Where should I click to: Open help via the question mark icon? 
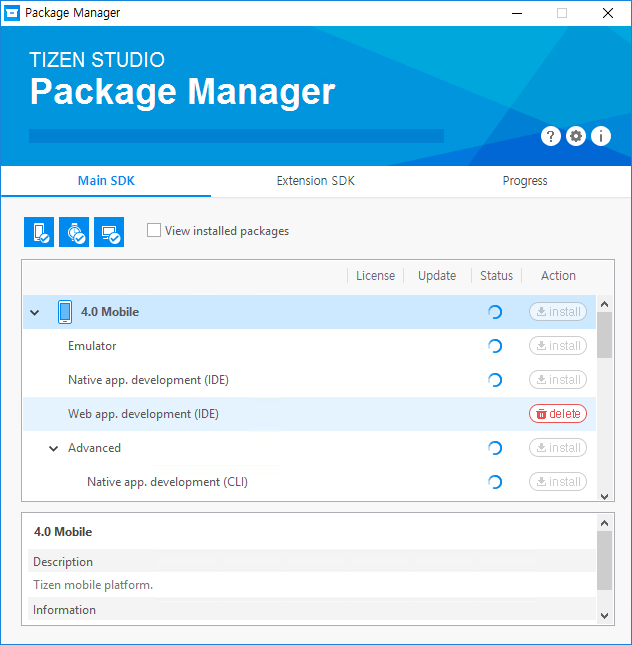point(550,136)
